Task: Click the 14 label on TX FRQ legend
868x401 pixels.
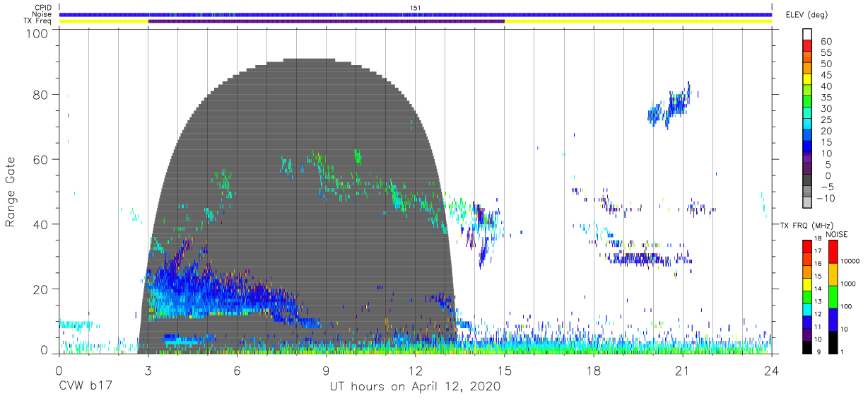Action: (817, 289)
